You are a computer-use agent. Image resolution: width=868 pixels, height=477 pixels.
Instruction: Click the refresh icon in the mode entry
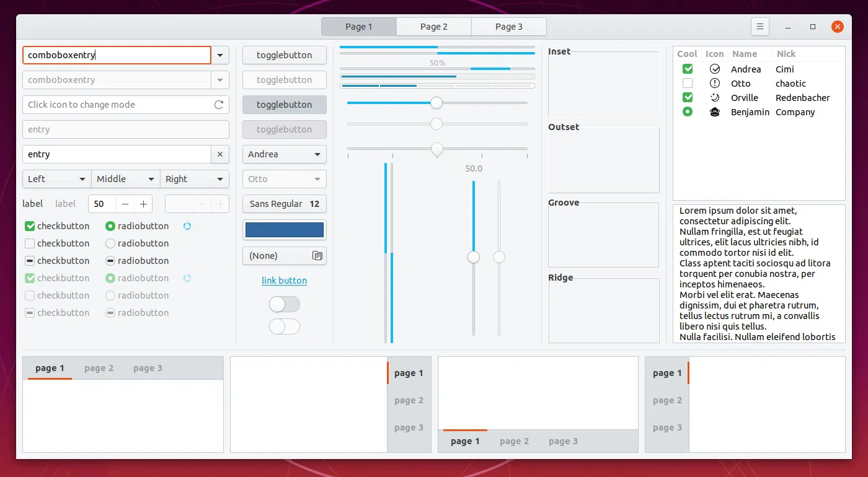219,105
